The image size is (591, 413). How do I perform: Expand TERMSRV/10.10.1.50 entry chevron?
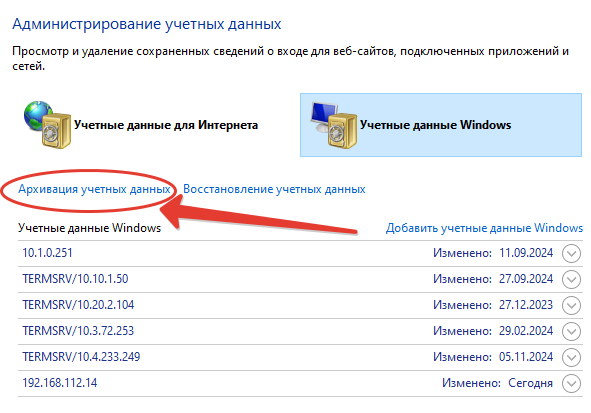tap(571, 279)
